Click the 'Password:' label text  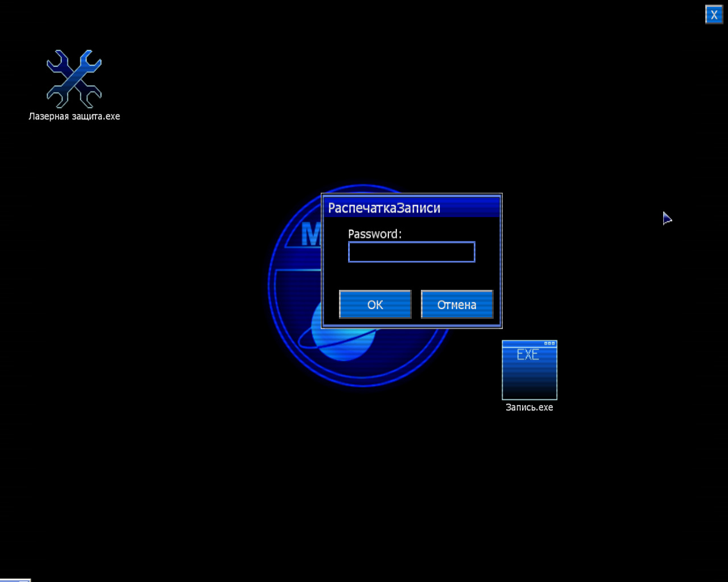(x=375, y=234)
